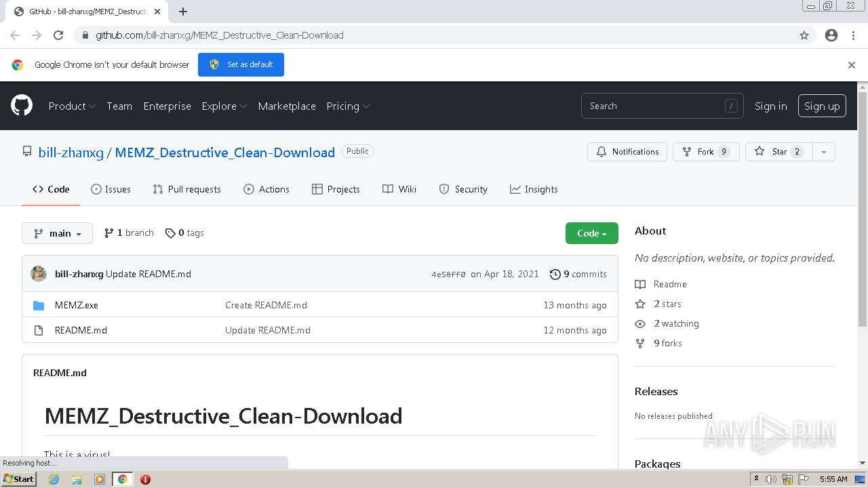
Task: Click the Team navigation link
Action: click(x=119, y=106)
